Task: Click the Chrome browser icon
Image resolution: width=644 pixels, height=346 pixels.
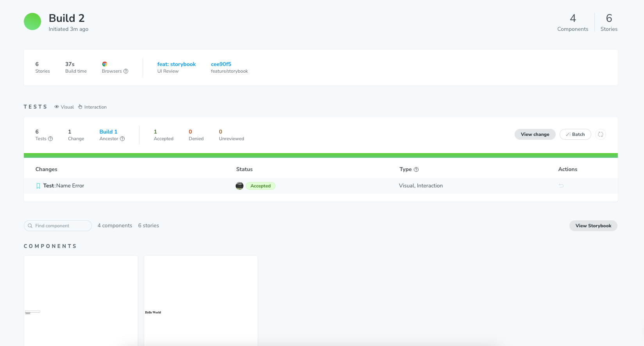Action: coord(105,64)
